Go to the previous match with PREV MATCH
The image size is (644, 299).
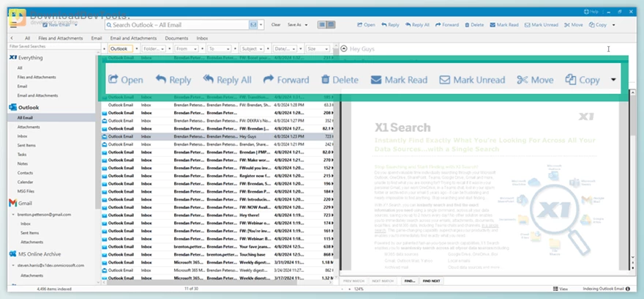click(353, 281)
